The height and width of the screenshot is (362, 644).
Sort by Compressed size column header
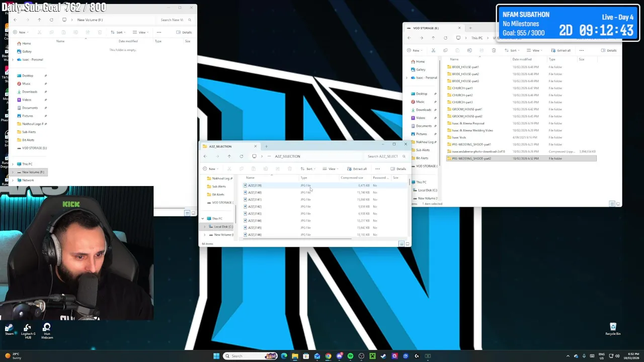click(352, 177)
